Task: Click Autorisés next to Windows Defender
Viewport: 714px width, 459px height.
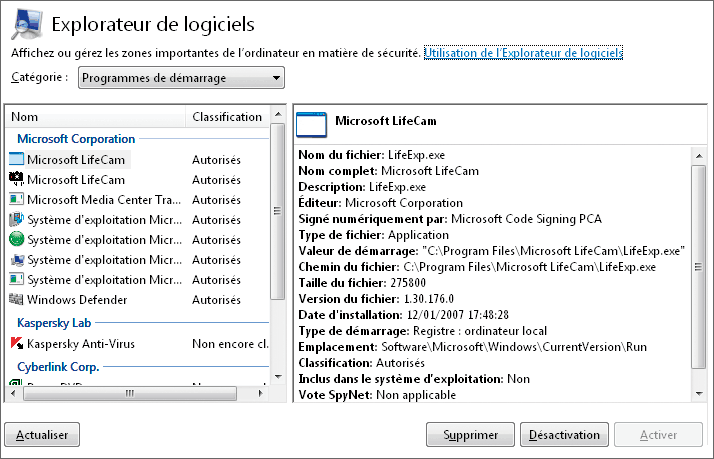Action: [x=216, y=300]
